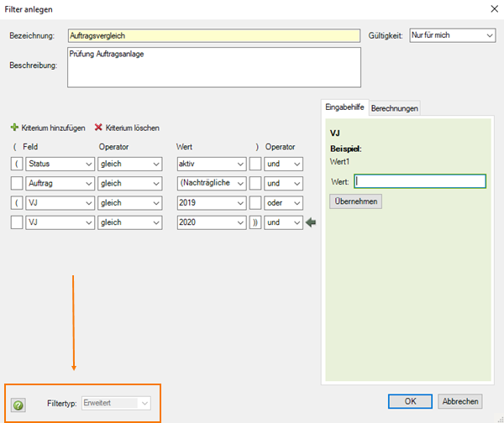Click green plus icon for Kriterium hinzufügen

(x=14, y=128)
